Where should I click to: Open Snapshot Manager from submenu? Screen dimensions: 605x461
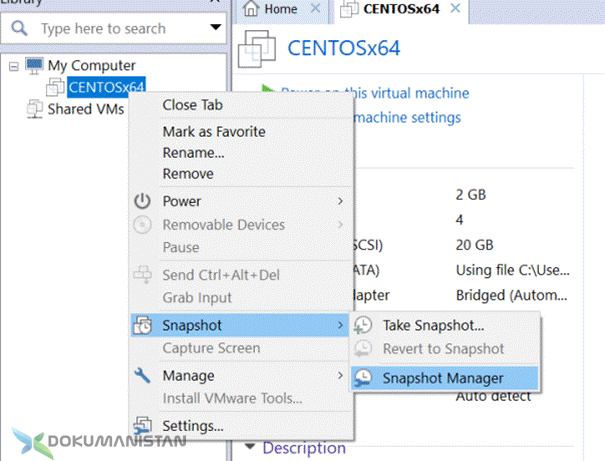tap(445, 378)
